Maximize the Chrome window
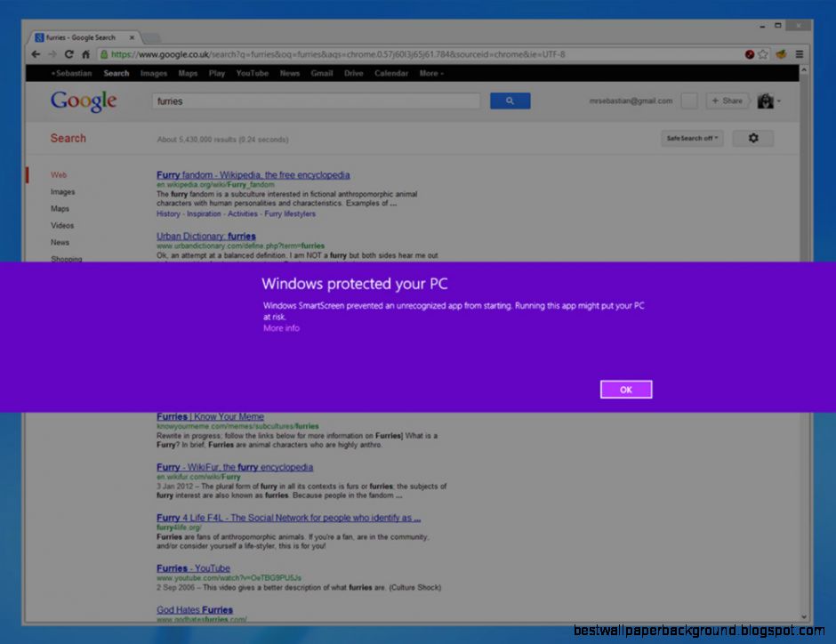 (x=778, y=26)
